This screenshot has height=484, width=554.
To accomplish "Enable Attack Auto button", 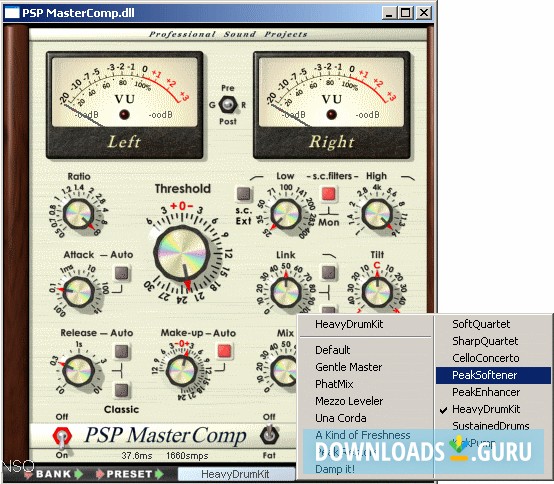I will tap(122, 273).
